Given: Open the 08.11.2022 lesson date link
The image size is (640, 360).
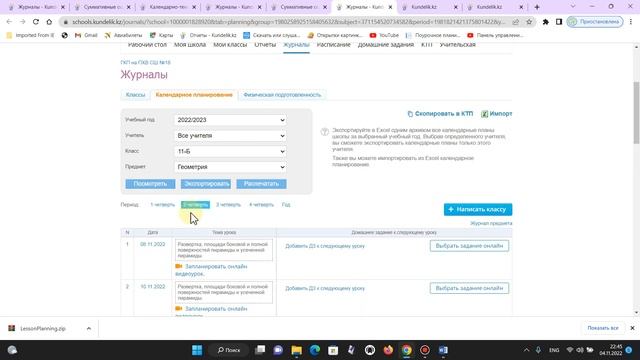Looking at the screenshot, I should click(153, 244).
